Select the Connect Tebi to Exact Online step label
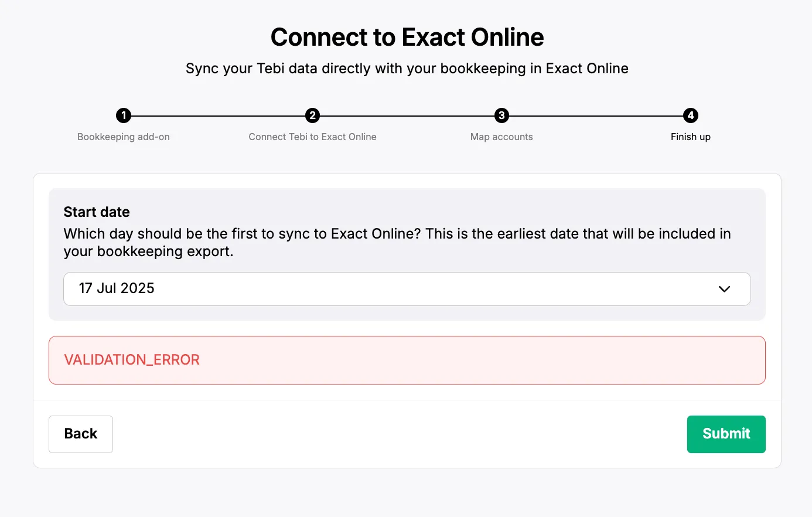Viewport: 812px width, 517px height. coord(312,137)
